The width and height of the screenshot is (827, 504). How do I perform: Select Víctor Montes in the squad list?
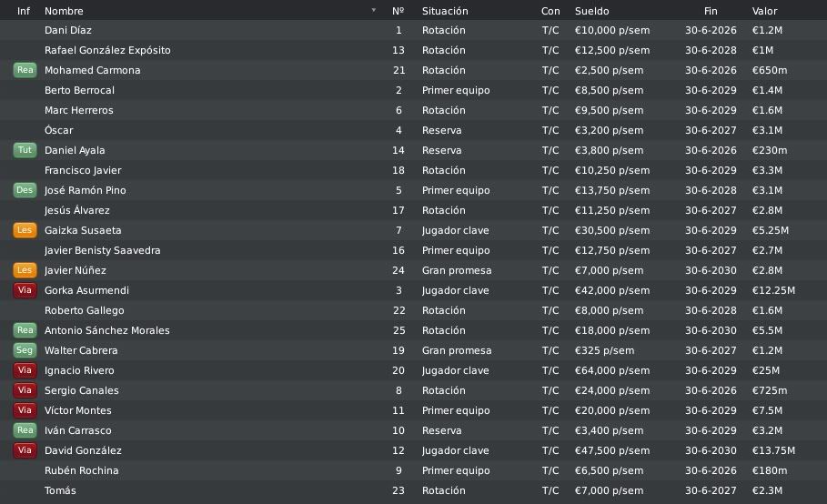(413, 410)
